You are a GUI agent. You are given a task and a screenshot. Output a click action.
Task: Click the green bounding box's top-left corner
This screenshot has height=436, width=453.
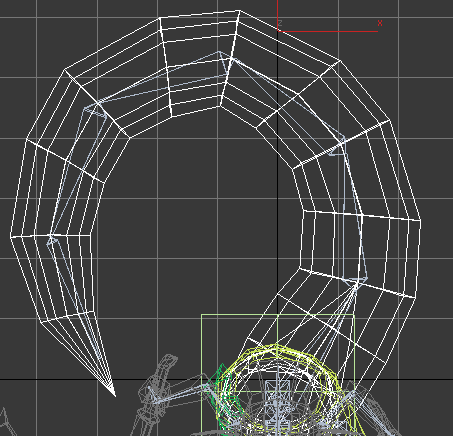pos(202,314)
